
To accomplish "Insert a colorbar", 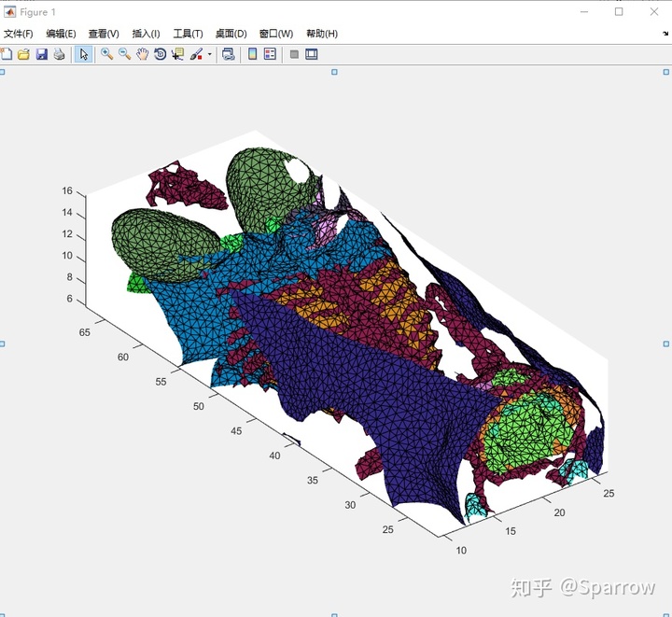I will [x=252, y=54].
